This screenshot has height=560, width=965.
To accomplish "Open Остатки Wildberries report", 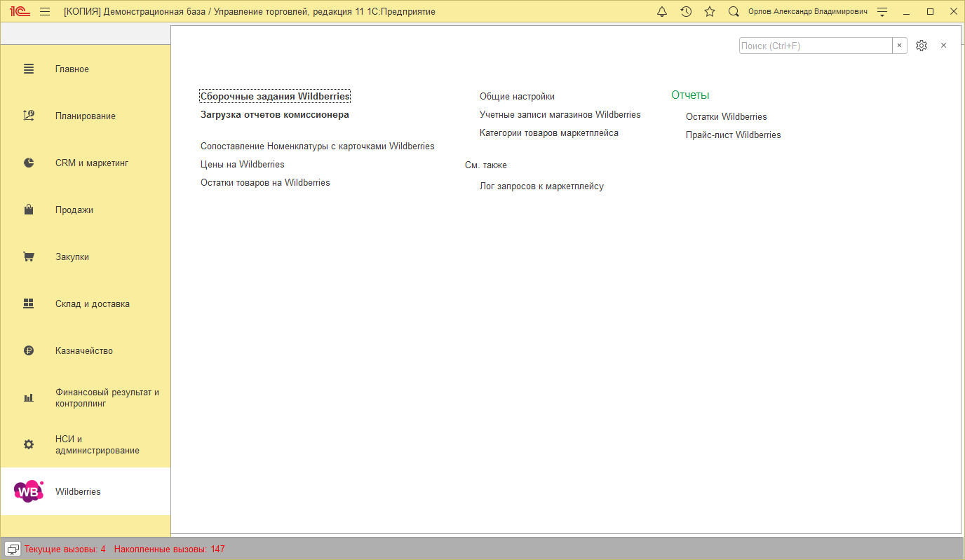I will coord(727,117).
